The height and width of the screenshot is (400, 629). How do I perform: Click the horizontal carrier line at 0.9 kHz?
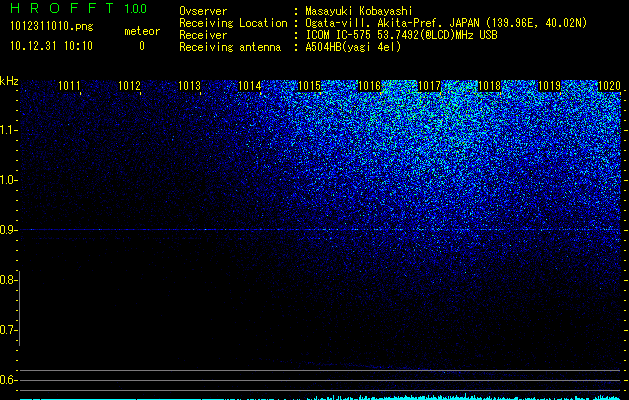tap(320, 229)
